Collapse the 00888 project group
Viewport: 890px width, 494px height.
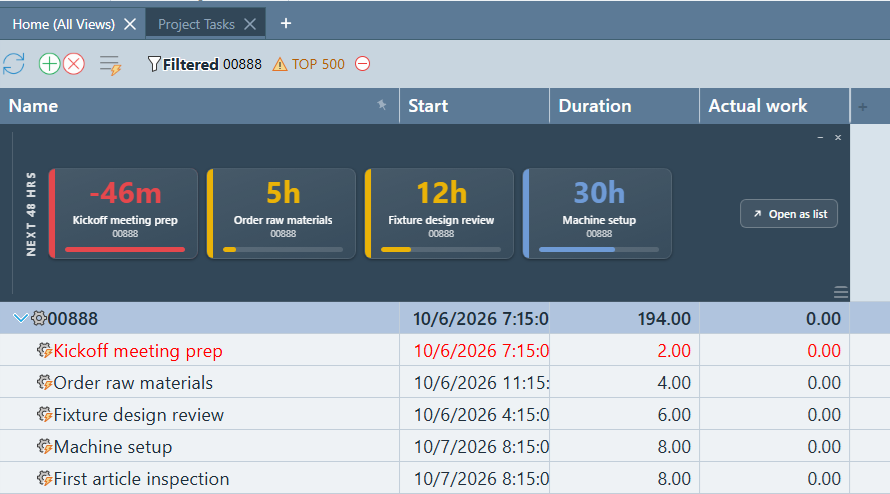(x=20, y=318)
